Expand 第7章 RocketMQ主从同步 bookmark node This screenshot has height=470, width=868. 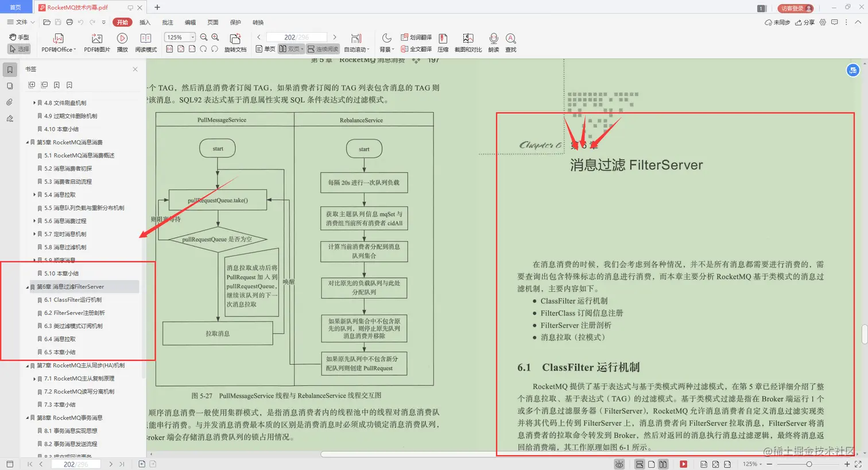(28, 365)
